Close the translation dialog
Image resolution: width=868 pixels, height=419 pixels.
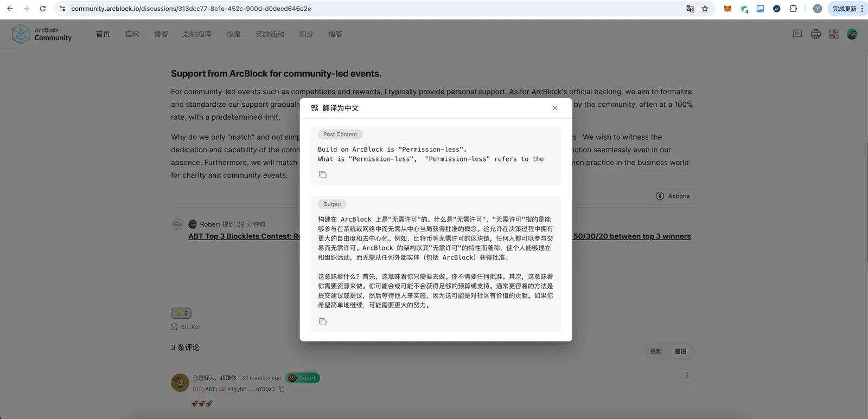pos(555,108)
